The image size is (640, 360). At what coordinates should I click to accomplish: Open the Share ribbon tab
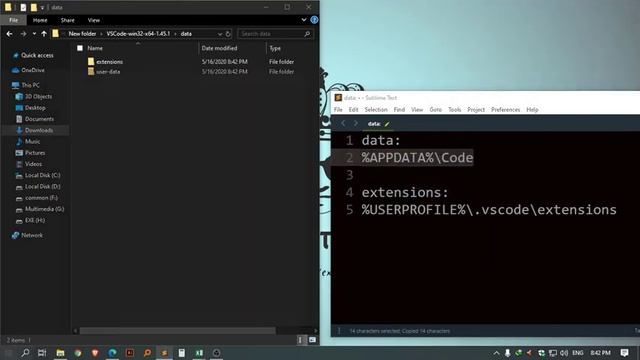(68, 20)
